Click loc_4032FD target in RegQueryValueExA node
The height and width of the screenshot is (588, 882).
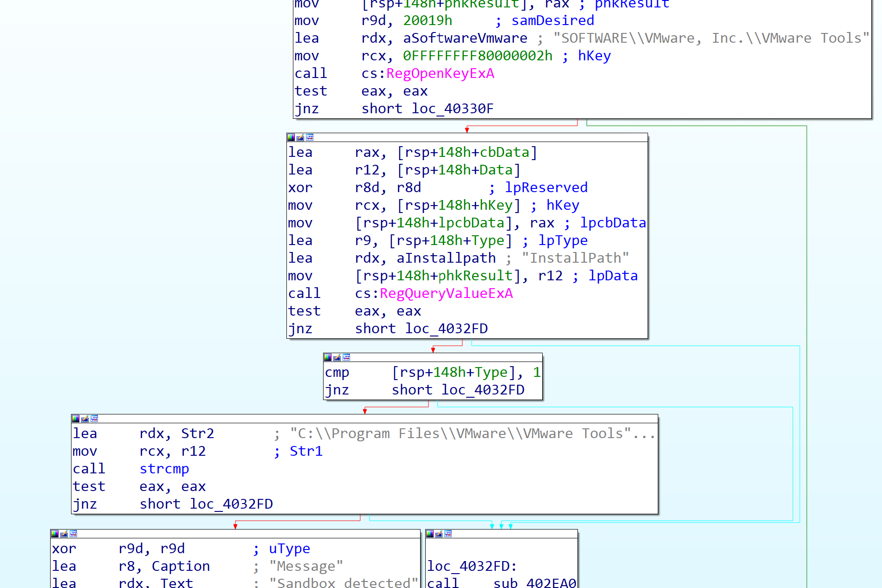pos(447,329)
